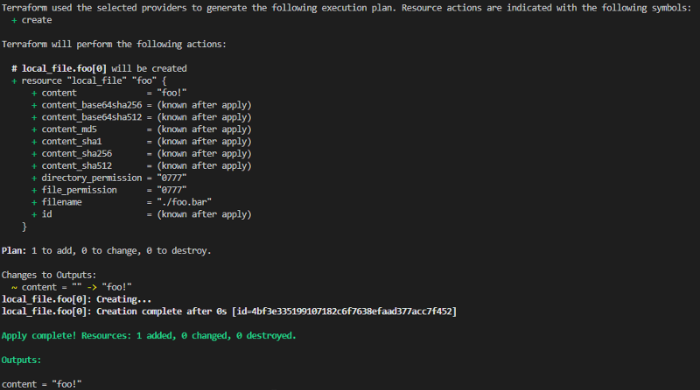
Task: Click the 'Creation complete after 0s' line
Action: (229, 311)
